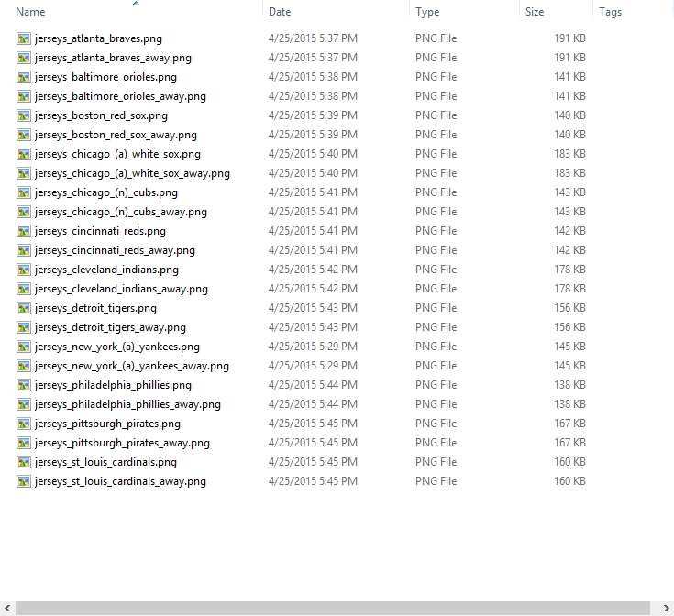Click the 178 KB size of jerseys_cleveland_indians_away.png

tap(569, 289)
